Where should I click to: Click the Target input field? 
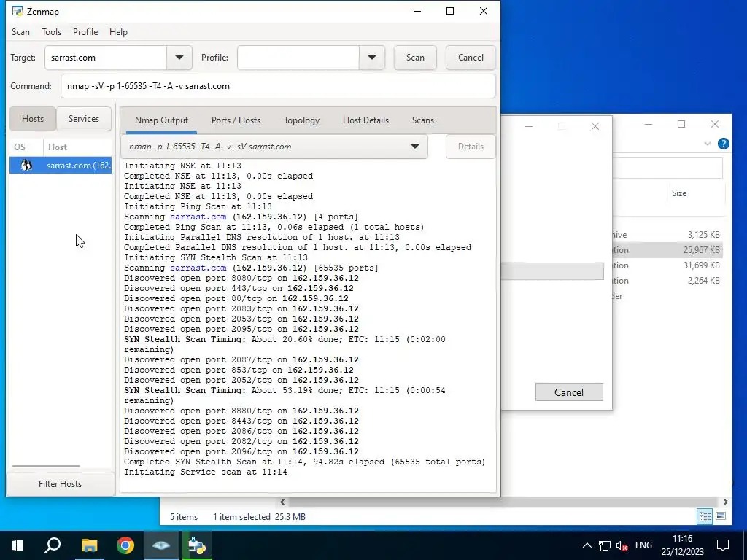[106, 58]
